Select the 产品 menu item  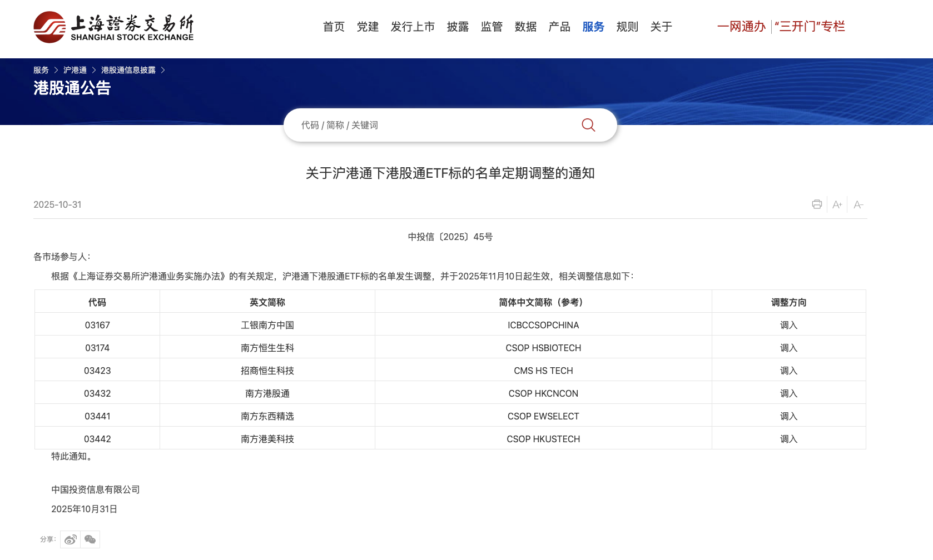tap(559, 27)
